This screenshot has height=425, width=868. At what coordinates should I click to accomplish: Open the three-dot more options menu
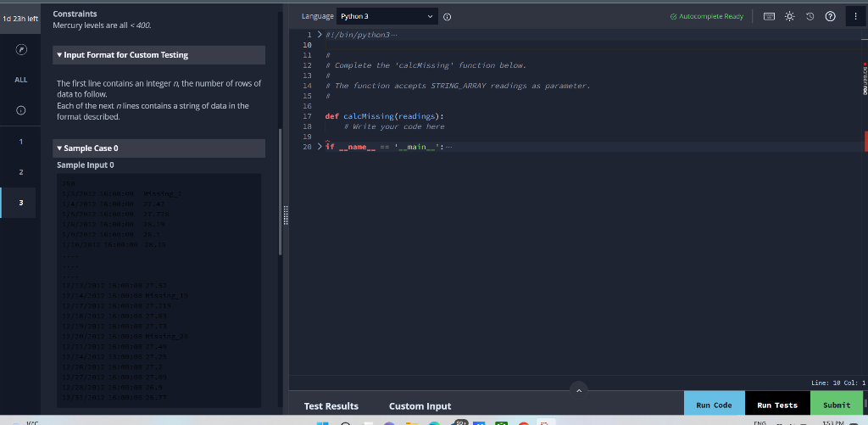856,17
